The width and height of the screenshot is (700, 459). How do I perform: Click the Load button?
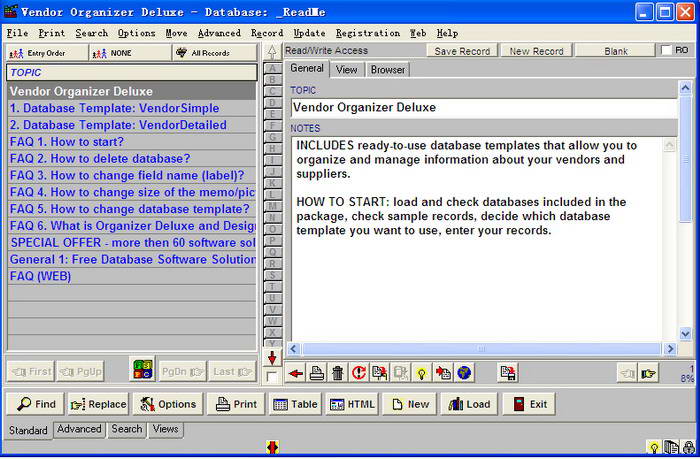click(x=469, y=404)
